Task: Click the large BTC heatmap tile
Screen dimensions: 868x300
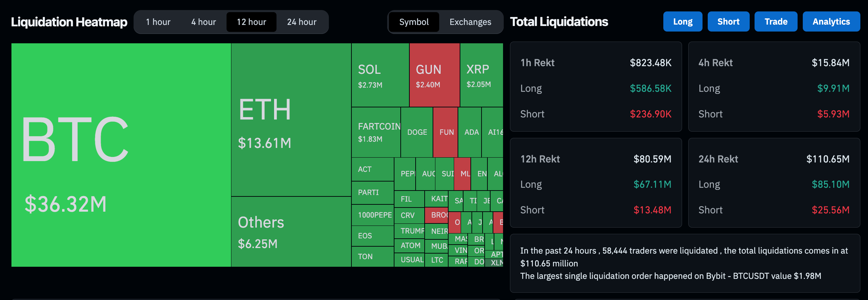Action: [x=121, y=155]
